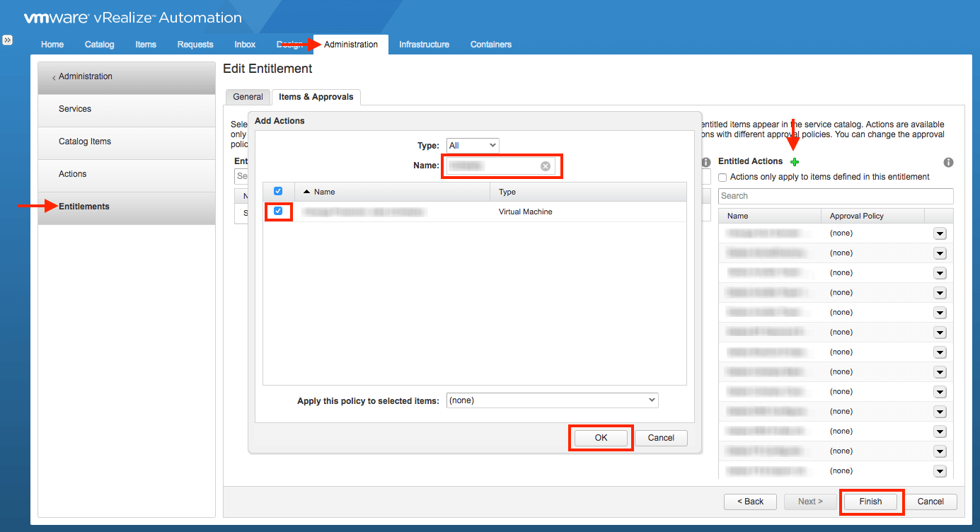Expand the left sidebar double-arrow icon
Viewport: 980px width, 532px height.
[7, 40]
